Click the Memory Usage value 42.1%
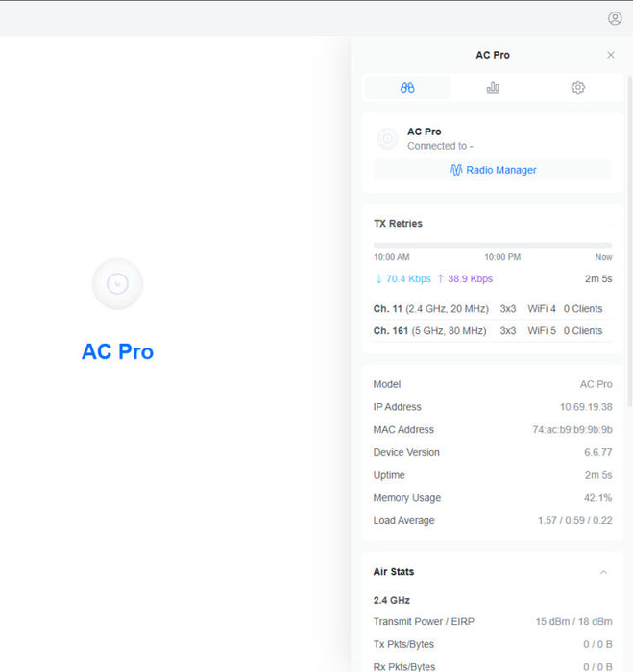Screen dimensions: 633x672 (x=597, y=497)
